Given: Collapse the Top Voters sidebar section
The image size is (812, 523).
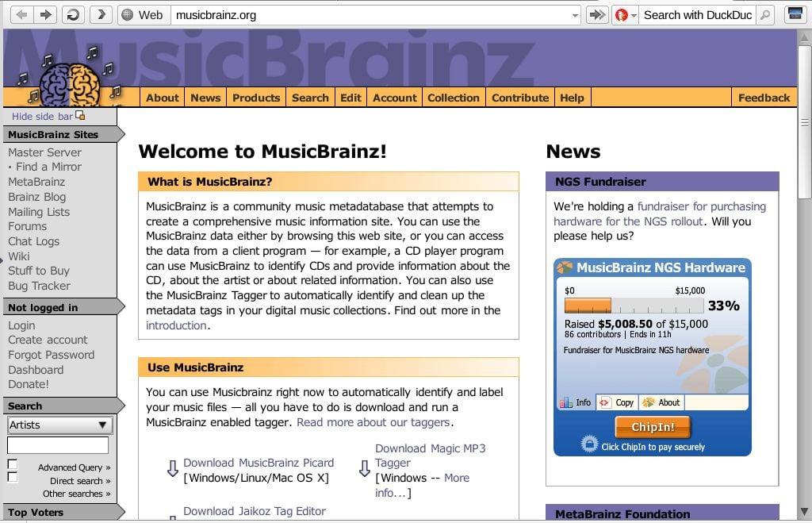Looking at the screenshot, I should click(x=63, y=512).
